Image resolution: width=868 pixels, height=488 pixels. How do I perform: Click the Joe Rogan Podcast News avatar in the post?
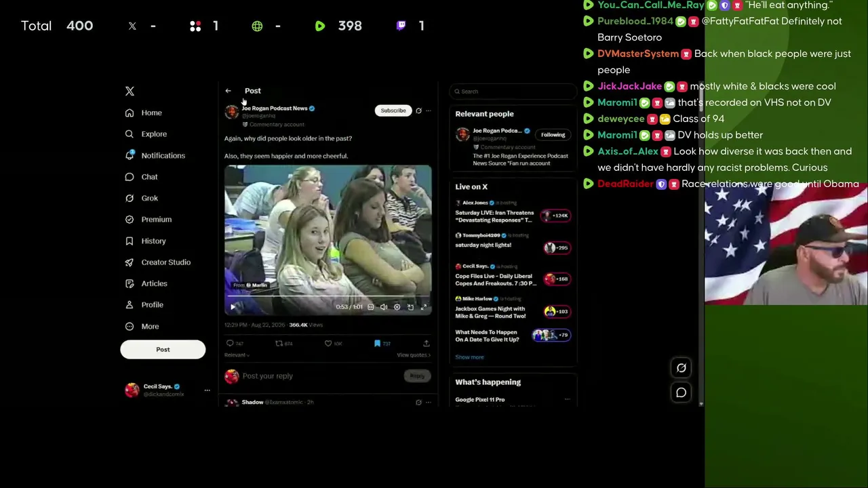(232, 112)
